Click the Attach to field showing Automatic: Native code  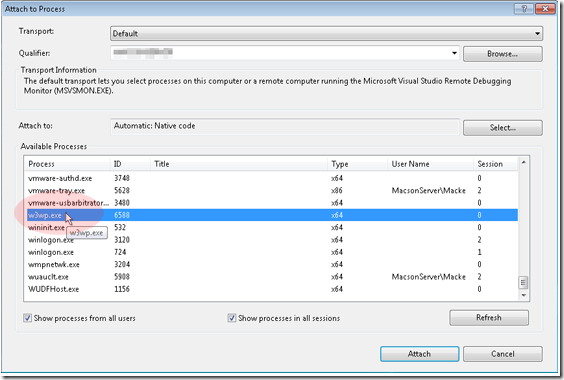285,126
